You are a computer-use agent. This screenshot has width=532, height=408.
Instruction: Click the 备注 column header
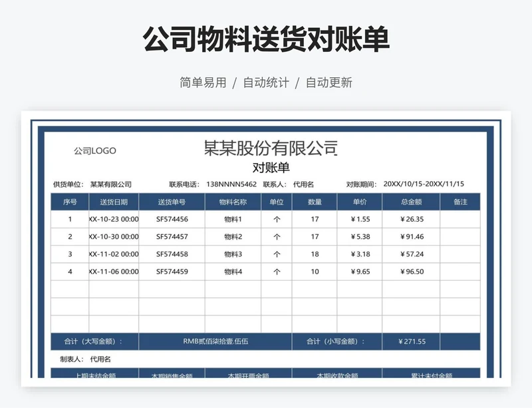460,202
